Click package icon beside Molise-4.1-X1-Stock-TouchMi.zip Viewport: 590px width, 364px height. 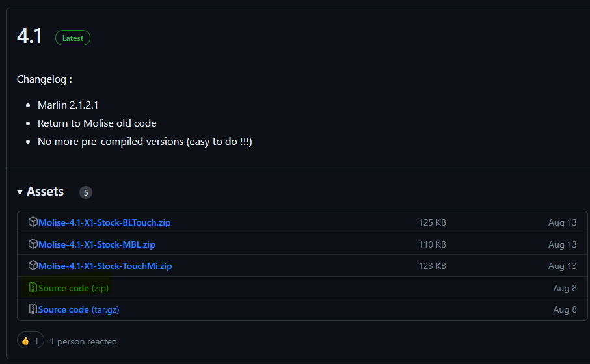[x=33, y=266]
